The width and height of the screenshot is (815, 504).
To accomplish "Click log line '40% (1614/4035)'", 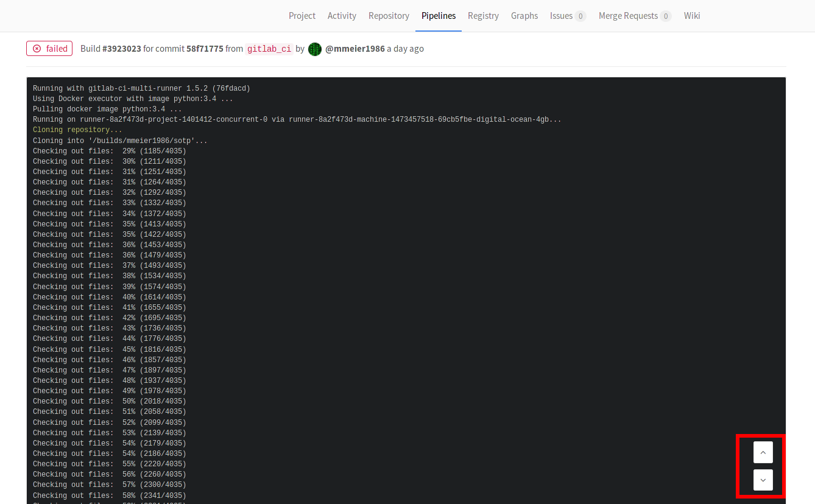I will 110,297.
